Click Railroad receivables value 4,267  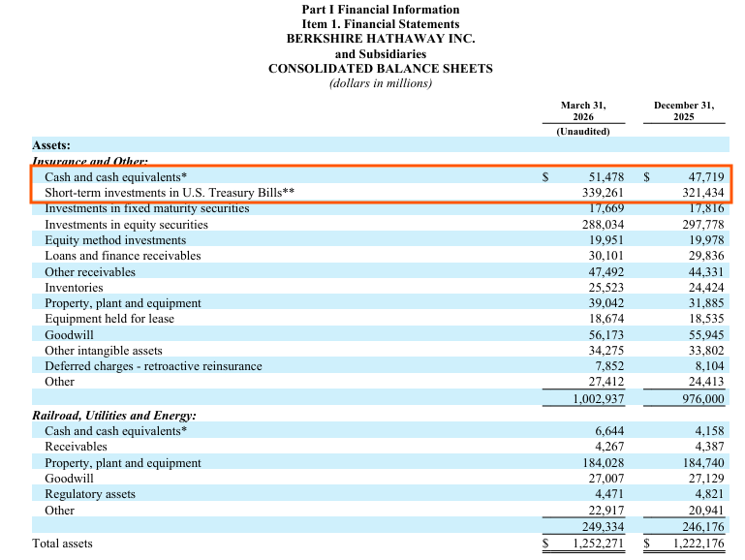(x=609, y=447)
